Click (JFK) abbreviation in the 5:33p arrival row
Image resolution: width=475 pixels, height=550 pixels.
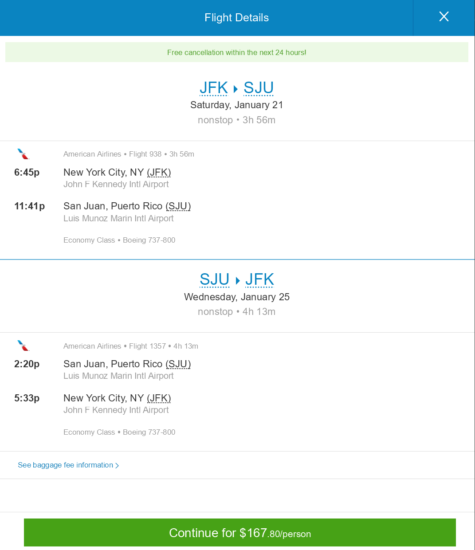[x=159, y=398]
